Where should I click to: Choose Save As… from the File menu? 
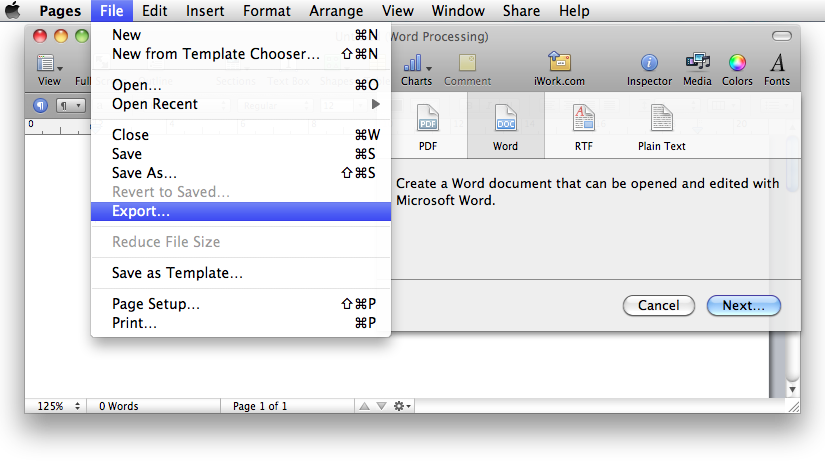click(241, 173)
